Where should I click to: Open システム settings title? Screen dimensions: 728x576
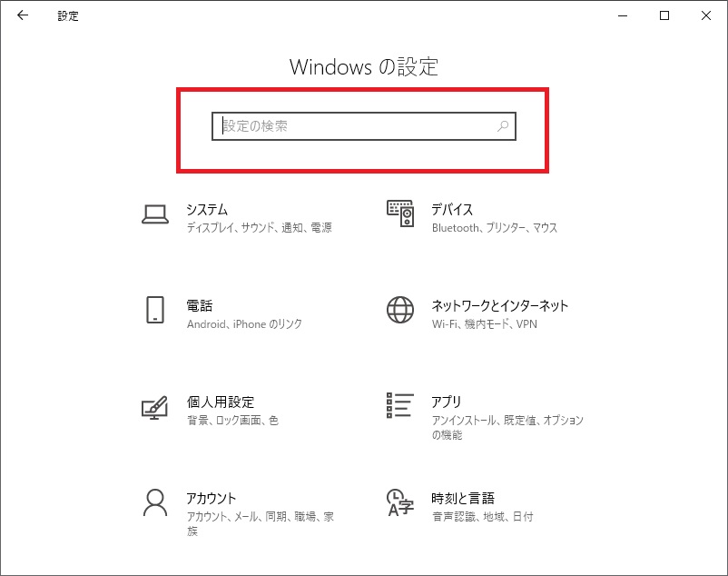[x=207, y=210]
